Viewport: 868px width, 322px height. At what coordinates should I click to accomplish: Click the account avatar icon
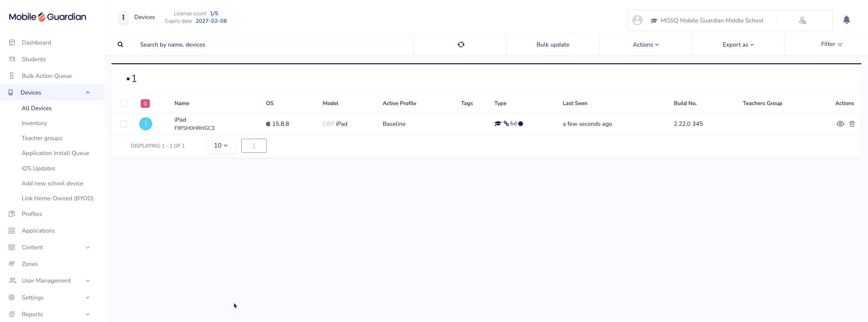(x=637, y=20)
